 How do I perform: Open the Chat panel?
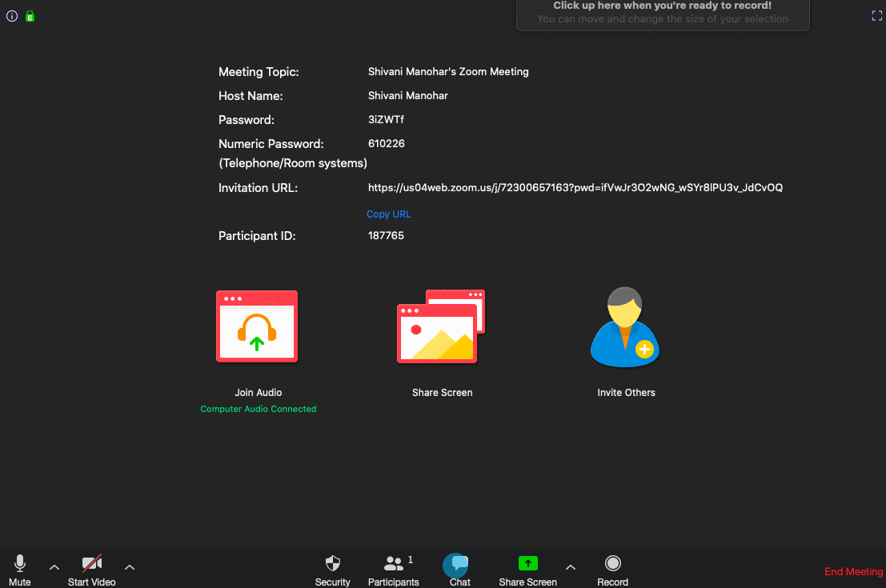459,570
